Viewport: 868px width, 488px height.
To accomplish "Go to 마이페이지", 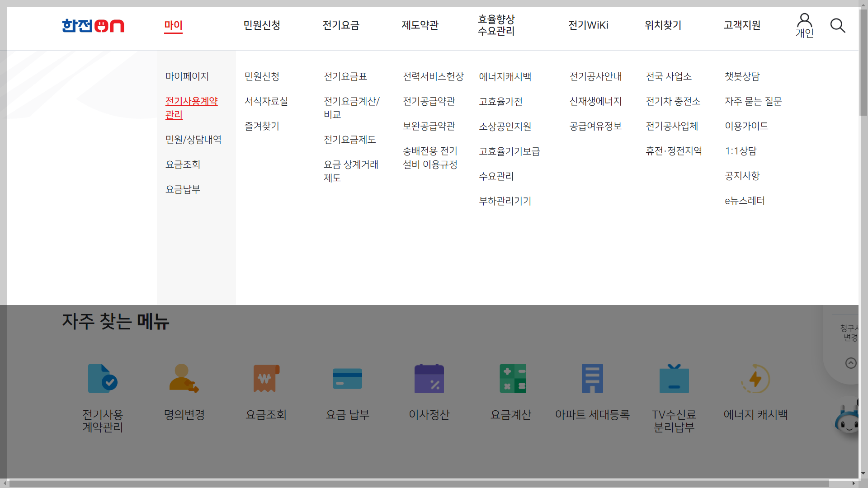I will [187, 76].
